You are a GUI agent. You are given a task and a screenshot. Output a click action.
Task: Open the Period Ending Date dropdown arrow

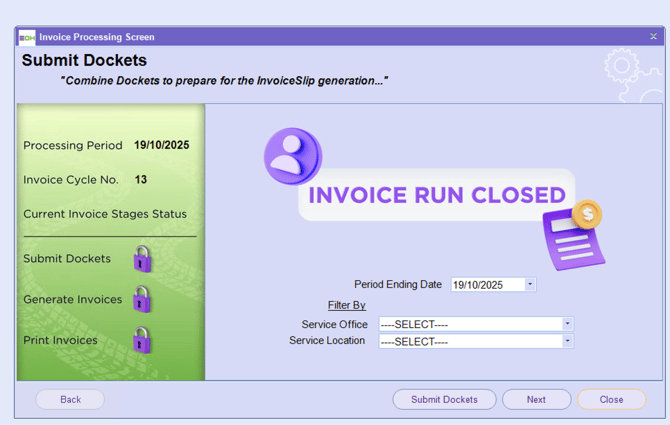pyautogui.click(x=530, y=285)
